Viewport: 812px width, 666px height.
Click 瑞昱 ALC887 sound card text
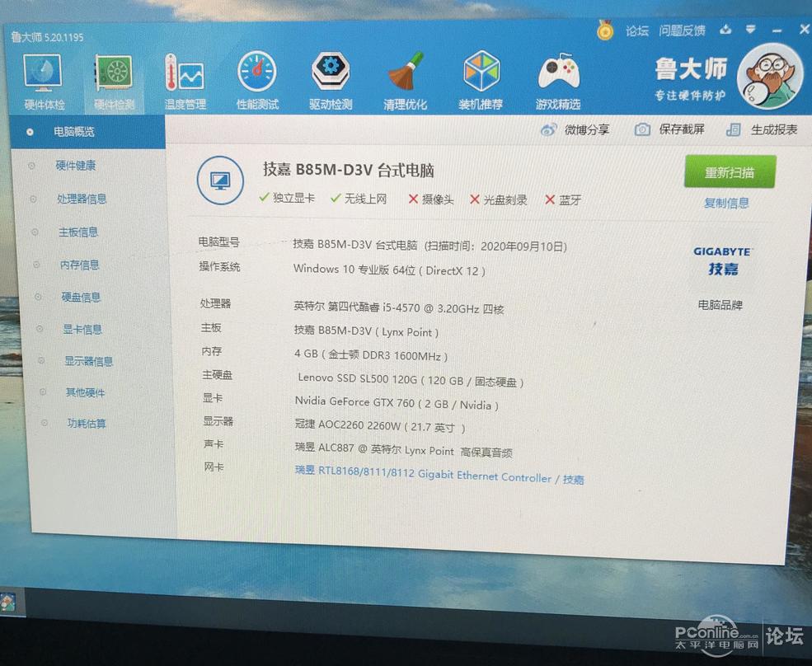click(x=403, y=449)
